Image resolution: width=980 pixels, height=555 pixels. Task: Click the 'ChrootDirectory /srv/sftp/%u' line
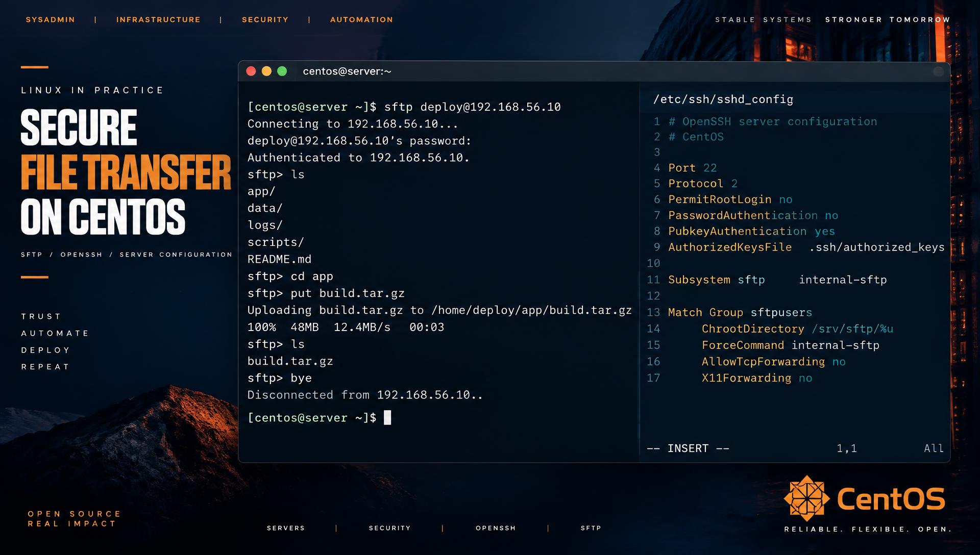(797, 329)
